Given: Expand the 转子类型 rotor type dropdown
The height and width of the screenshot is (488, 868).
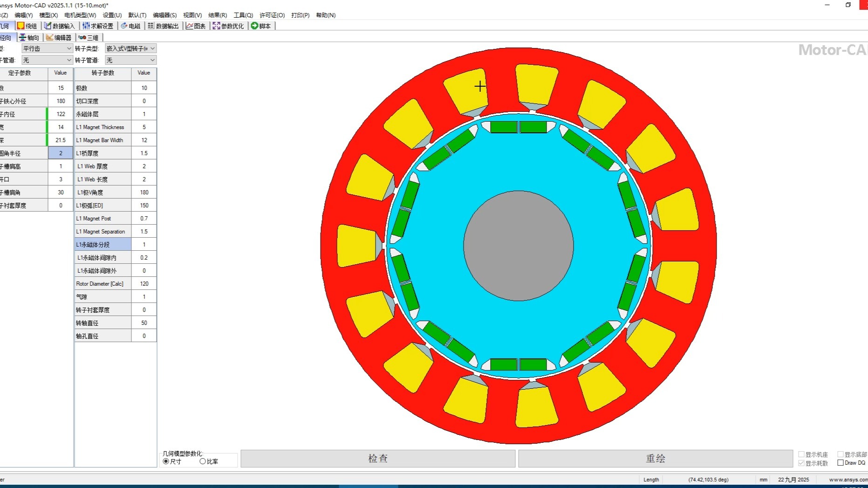Looking at the screenshot, I should [152, 48].
